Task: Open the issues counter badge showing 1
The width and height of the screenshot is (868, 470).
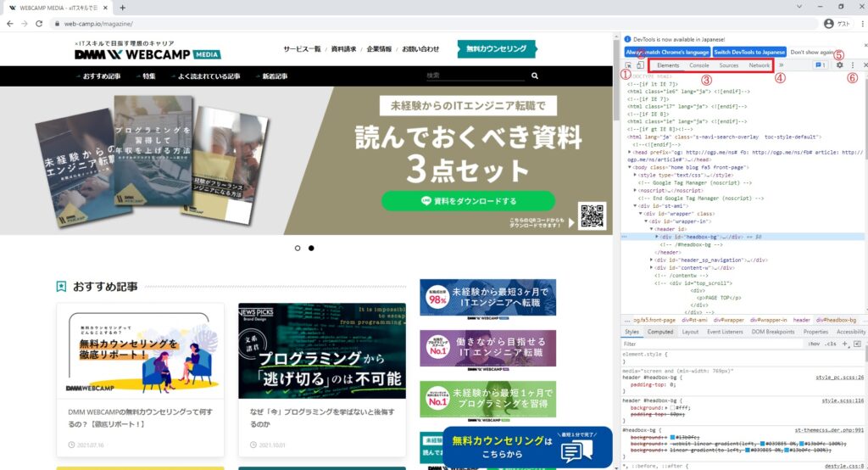Action: 821,64
